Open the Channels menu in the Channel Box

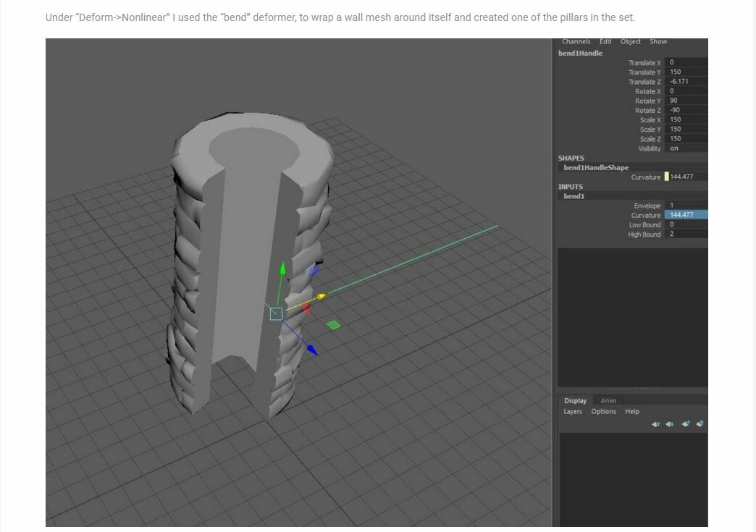tap(576, 42)
